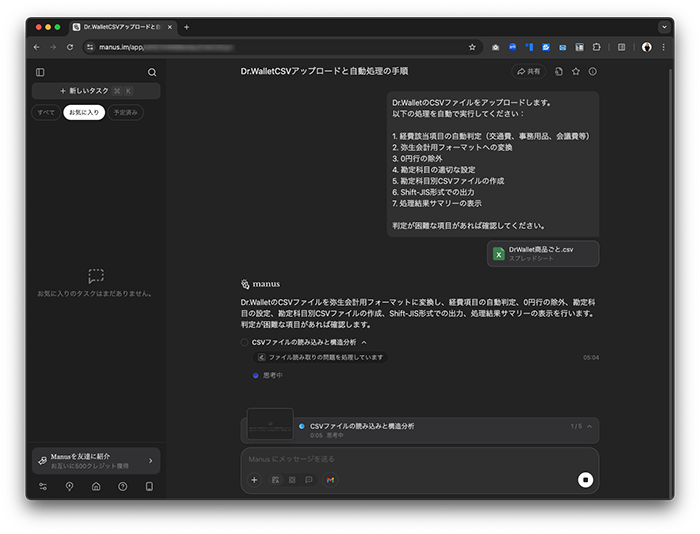Go to the home icon in the sidebar footer

pos(96,486)
